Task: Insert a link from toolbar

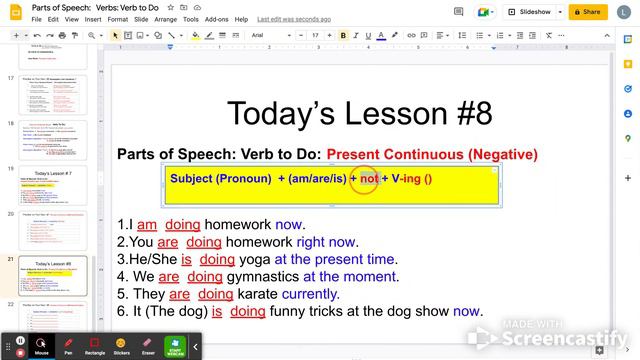Action: pos(411,36)
